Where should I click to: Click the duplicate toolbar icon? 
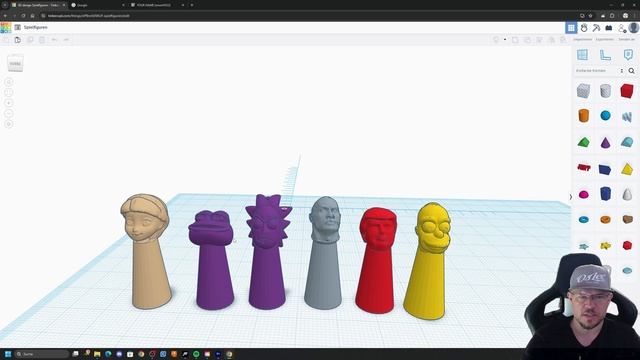[30, 40]
